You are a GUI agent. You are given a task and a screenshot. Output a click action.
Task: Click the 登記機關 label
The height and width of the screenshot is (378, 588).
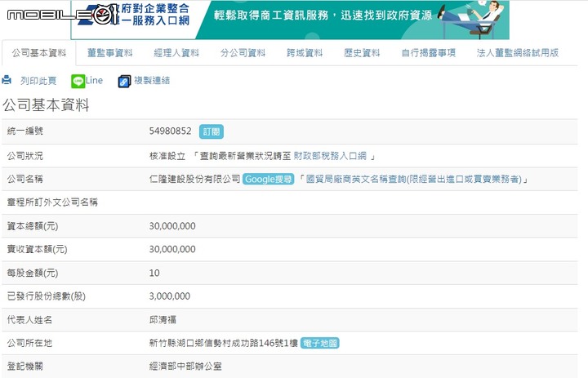pos(25,366)
